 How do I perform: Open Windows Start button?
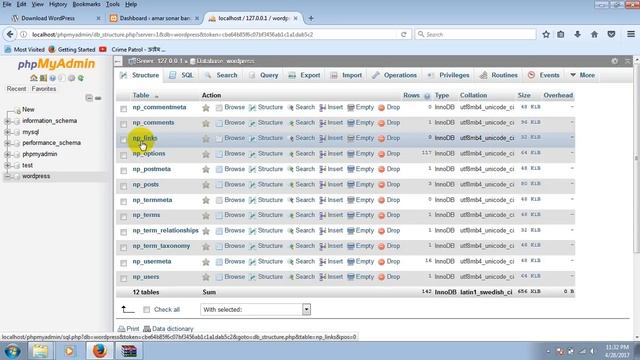point(12,351)
